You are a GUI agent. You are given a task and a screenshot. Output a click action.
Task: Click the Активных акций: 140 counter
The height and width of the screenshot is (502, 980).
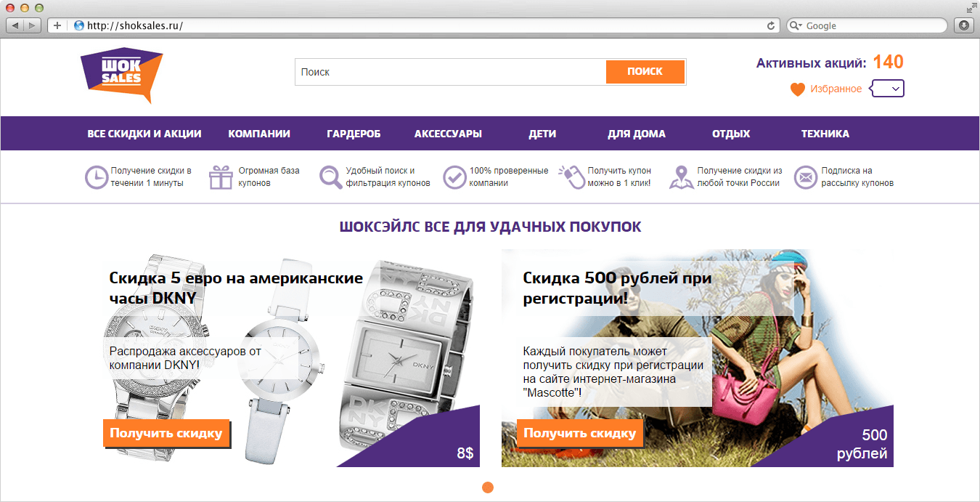coord(830,62)
